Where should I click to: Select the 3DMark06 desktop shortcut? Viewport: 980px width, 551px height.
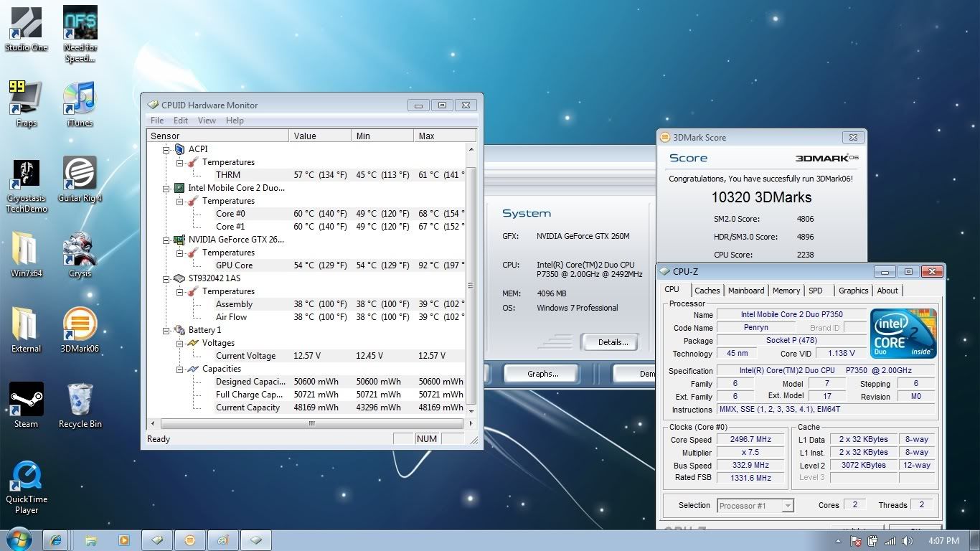coord(80,330)
